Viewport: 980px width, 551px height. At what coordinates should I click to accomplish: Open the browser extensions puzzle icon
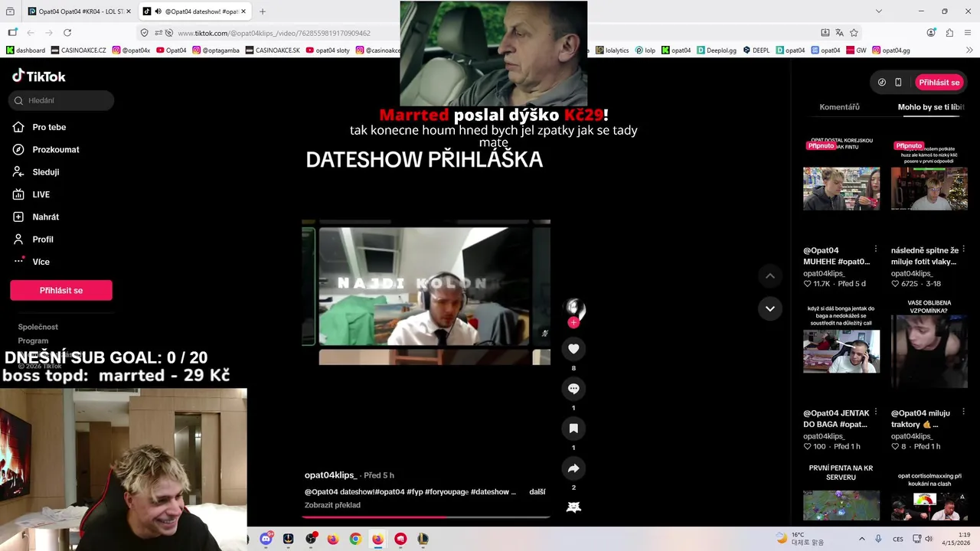pos(949,33)
